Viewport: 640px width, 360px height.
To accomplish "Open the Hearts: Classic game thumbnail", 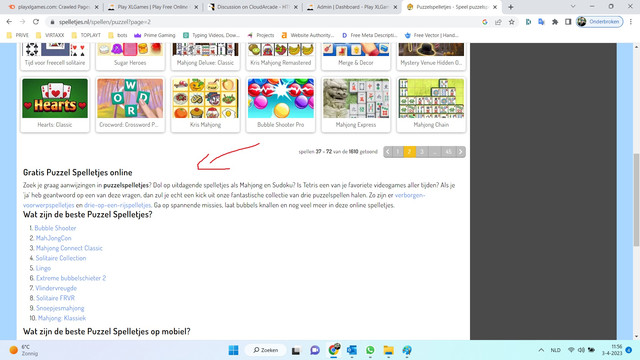I will coord(55,98).
